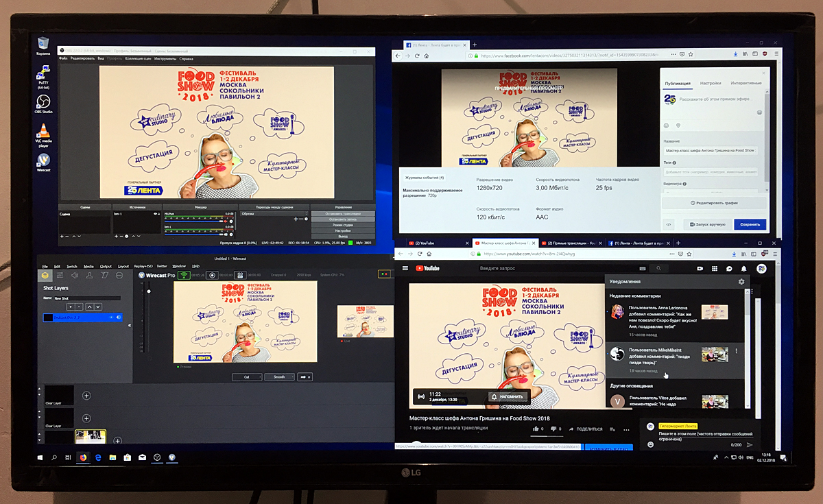Image resolution: width=823 pixels, height=504 pixels.
Task: Click location pin icon in Facebook composer
Action: pos(678,125)
